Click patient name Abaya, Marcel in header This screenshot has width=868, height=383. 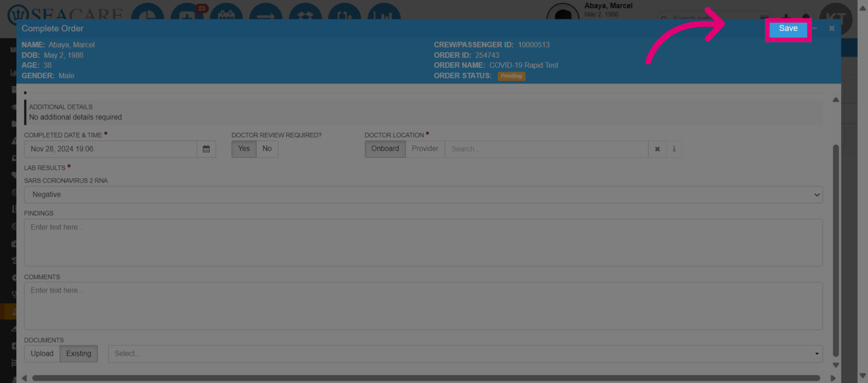(x=608, y=6)
